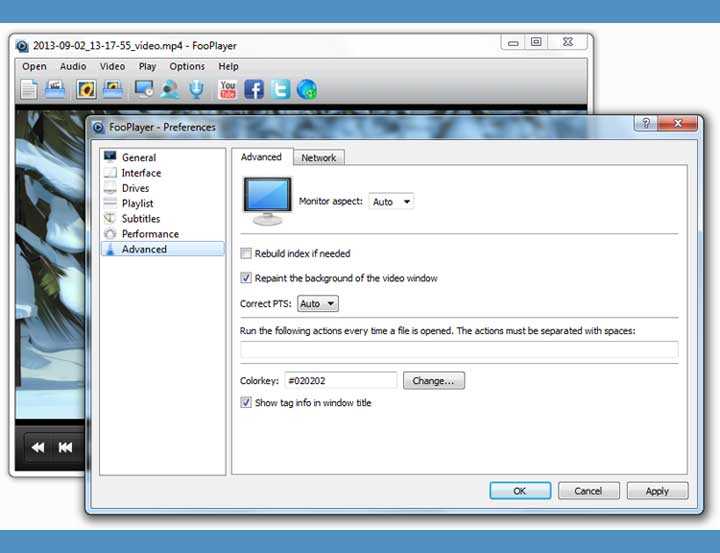Close the Preferences dialog
This screenshot has height=553, width=720.
(678, 123)
